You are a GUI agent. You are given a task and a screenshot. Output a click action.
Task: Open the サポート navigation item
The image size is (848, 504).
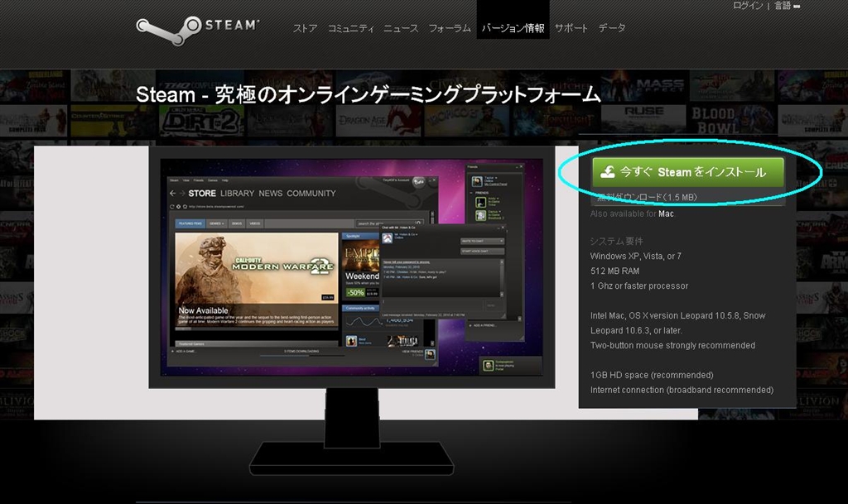(571, 28)
